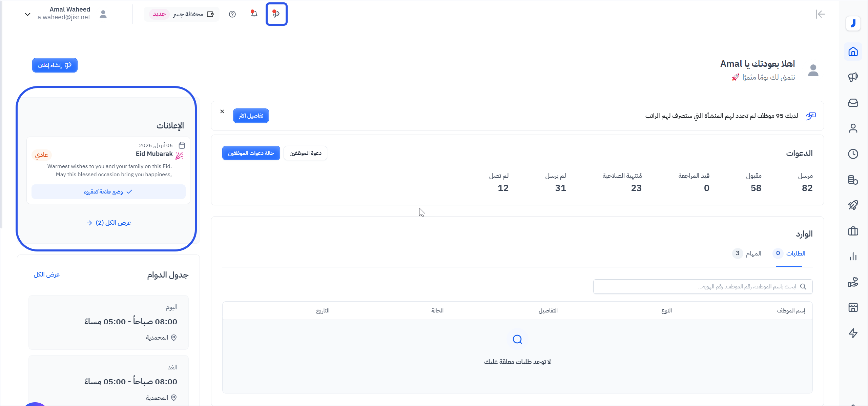Open the top bar megaphone announcements icon

pyautogui.click(x=276, y=14)
